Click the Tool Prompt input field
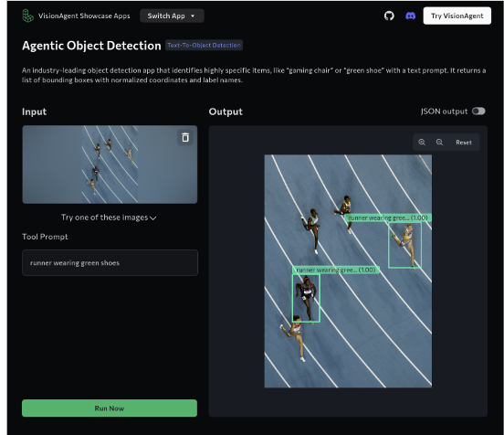The image size is (504, 435). click(x=110, y=262)
